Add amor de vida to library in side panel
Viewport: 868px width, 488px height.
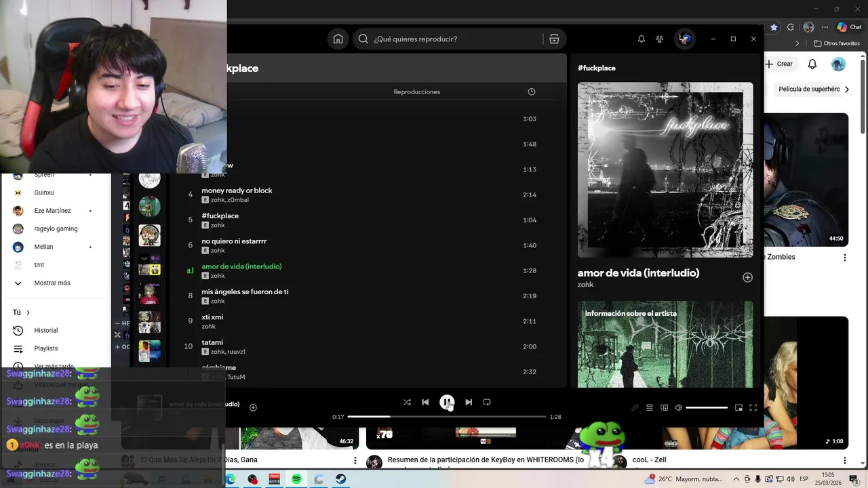tap(747, 277)
